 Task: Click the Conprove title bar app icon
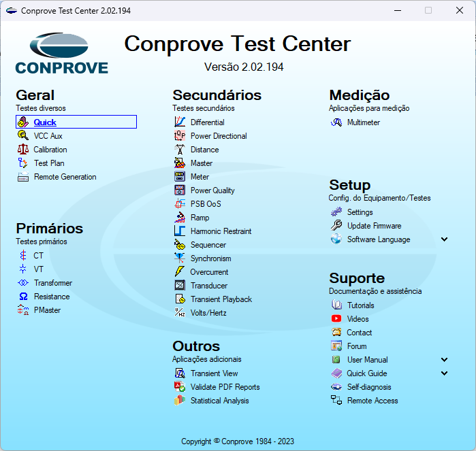[x=12, y=11]
